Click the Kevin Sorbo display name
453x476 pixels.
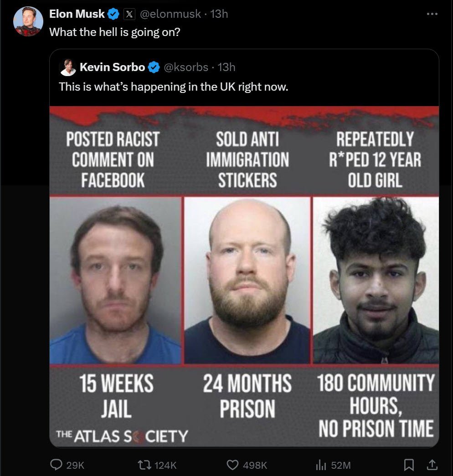click(x=113, y=67)
